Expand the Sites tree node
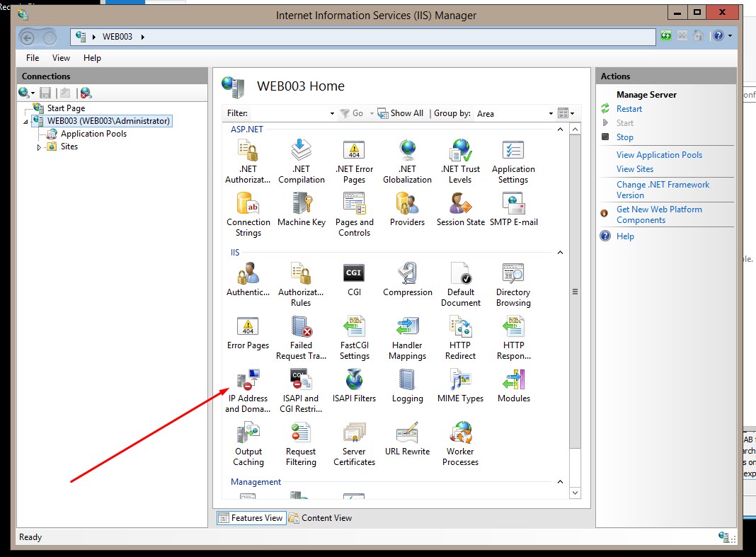Viewport: 756px width, 557px height. click(39, 147)
